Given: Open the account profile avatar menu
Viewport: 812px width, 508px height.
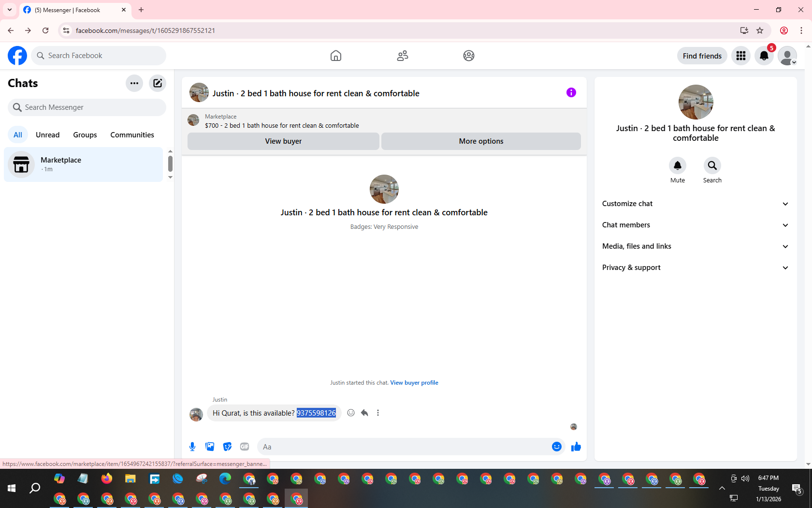Looking at the screenshot, I should click(x=787, y=56).
